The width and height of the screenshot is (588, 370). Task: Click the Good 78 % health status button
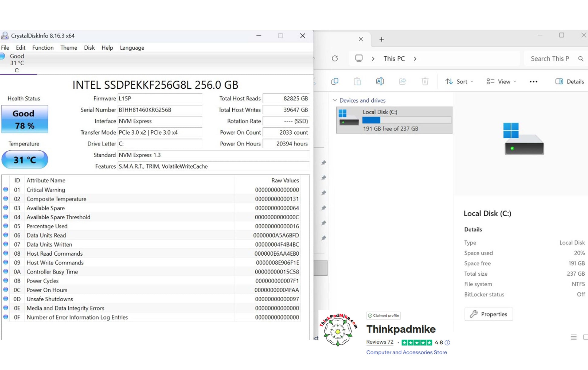tap(25, 119)
